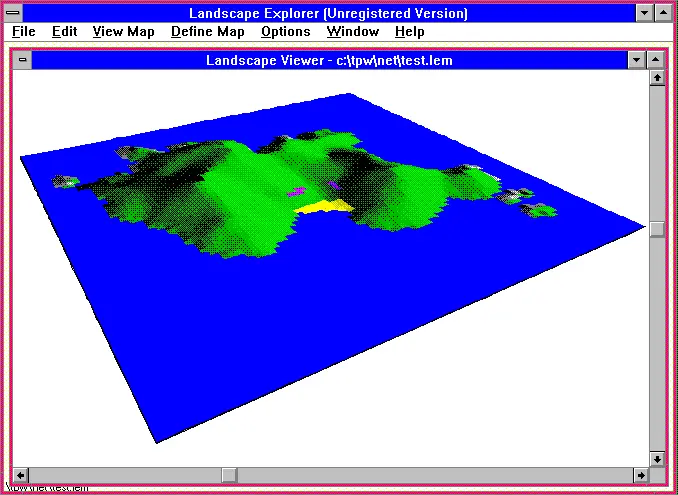Image resolution: width=678 pixels, height=495 pixels.
Task: Open the Define Map menu
Action: click(207, 32)
